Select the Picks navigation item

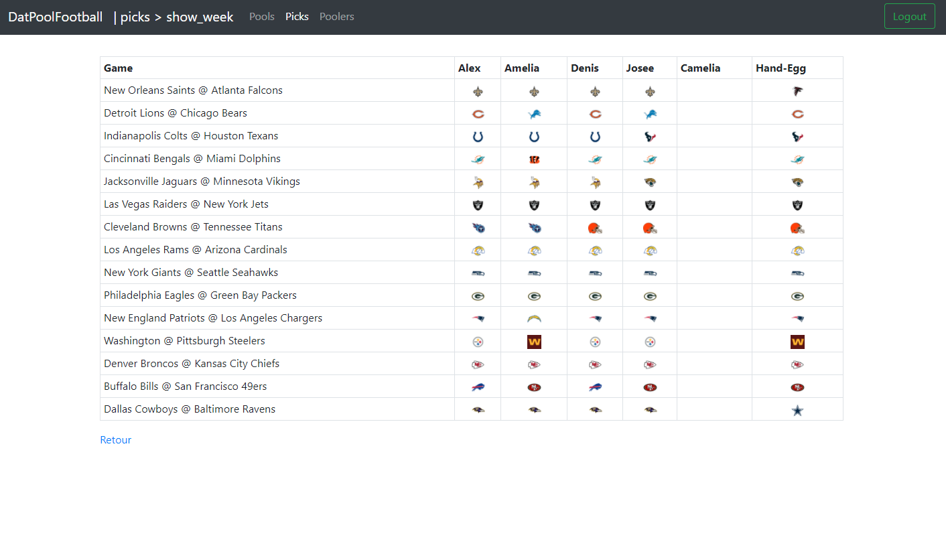click(x=297, y=16)
